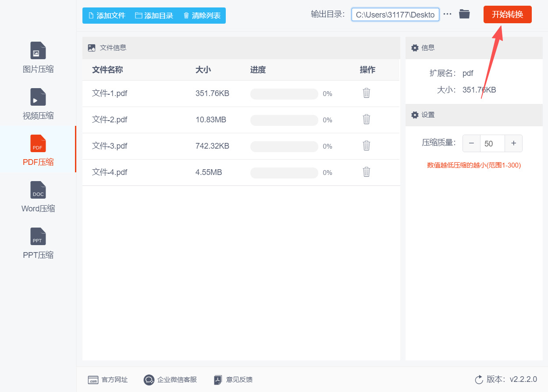Image resolution: width=548 pixels, height=392 pixels.
Task: Click the 扩展名 pdf value
Action: [x=468, y=73]
